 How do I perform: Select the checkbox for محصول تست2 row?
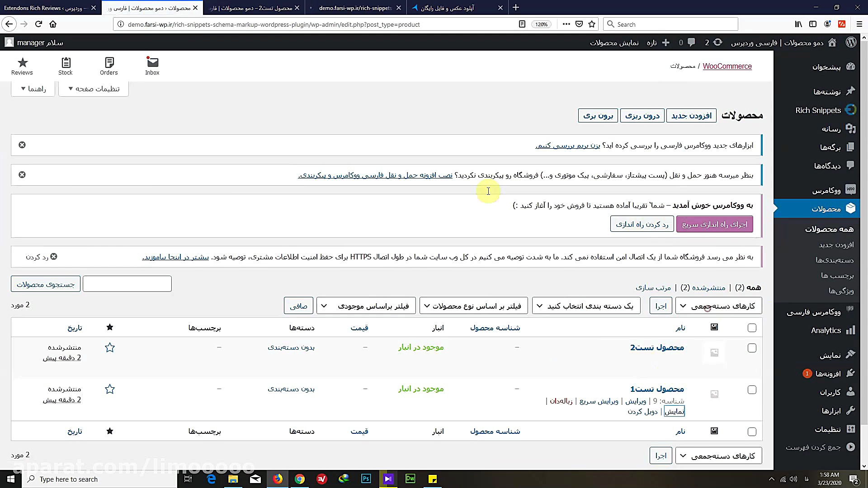pyautogui.click(x=752, y=348)
